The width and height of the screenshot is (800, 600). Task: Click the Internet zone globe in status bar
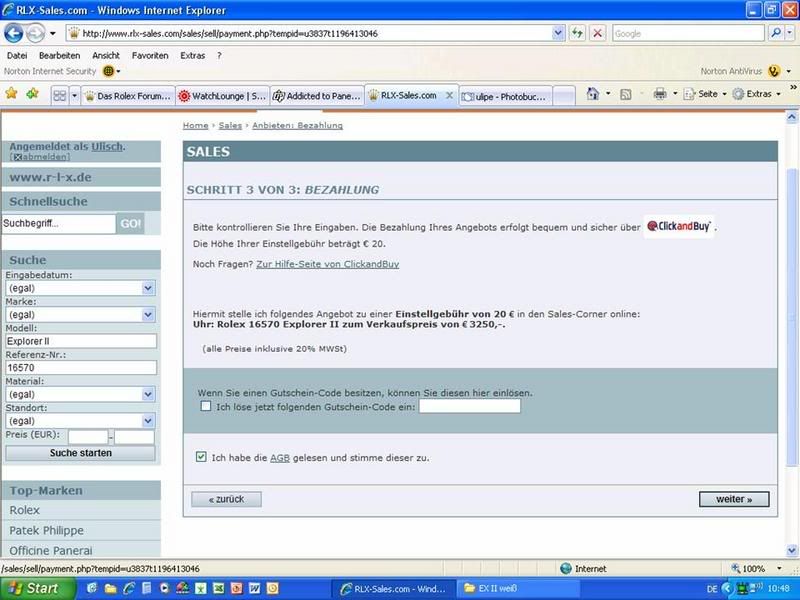(566, 568)
